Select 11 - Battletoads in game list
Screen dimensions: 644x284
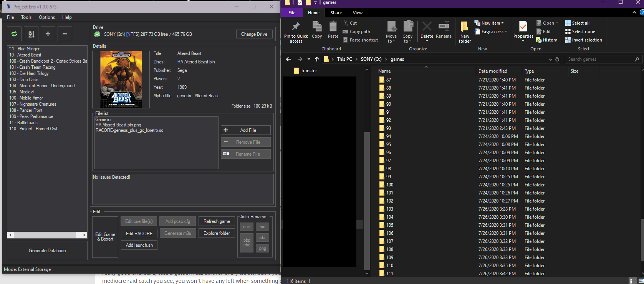tap(23, 123)
